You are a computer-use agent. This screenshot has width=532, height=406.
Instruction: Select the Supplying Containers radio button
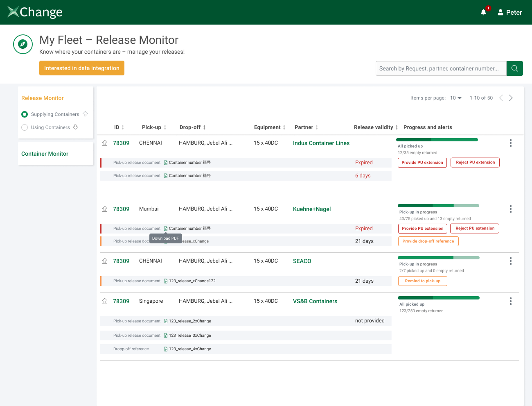coord(25,114)
